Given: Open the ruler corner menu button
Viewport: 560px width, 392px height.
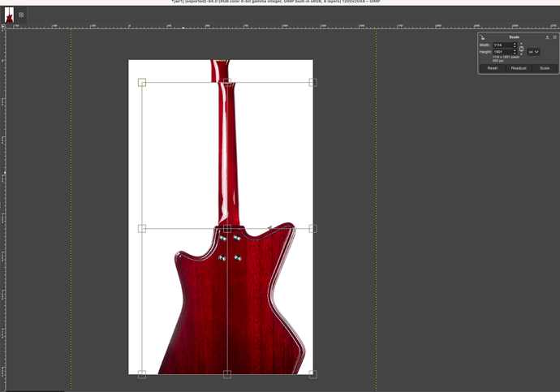Looking at the screenshot, I should 3,27.
